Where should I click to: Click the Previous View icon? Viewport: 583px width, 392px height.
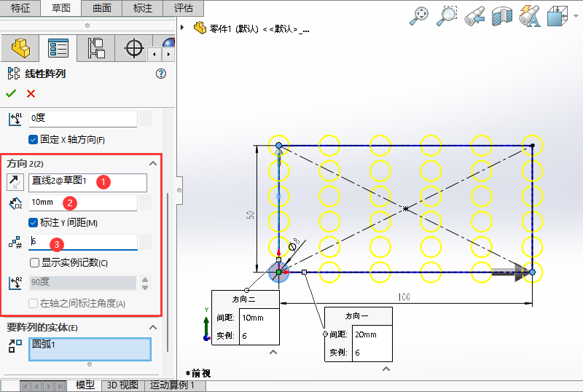(x=475, y=16)
